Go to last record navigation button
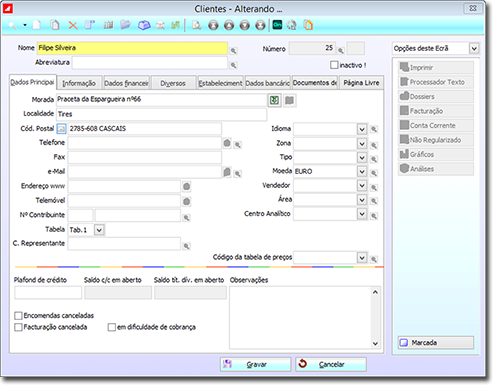The height and width of the screenshot is (389, 496). [x=260, y=25]
